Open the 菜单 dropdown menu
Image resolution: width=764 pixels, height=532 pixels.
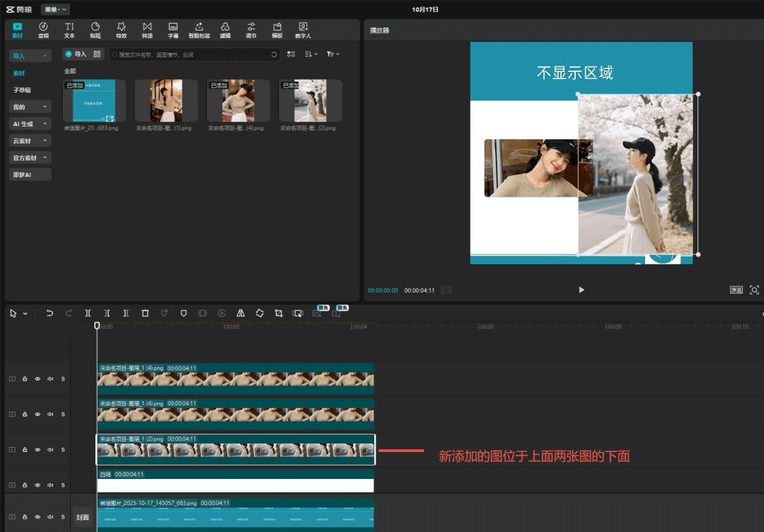click(55, 9)
